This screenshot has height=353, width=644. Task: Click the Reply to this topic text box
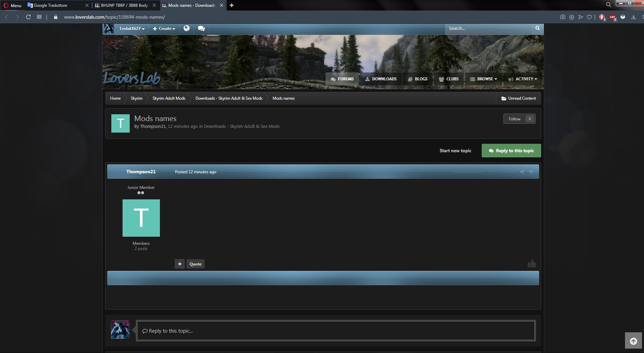[x=336, y=331]
